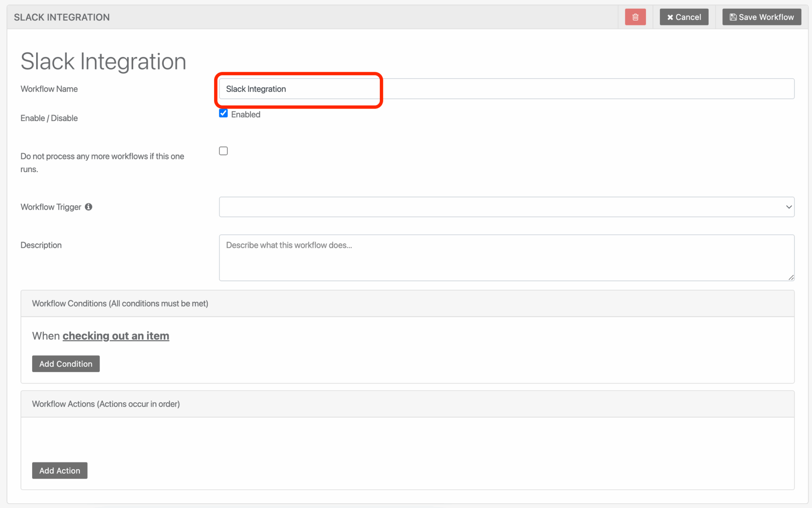This screenshot has height=508, width=812.
Task: Open the Workflow Trigger dropdown
Action: point(506,207)
